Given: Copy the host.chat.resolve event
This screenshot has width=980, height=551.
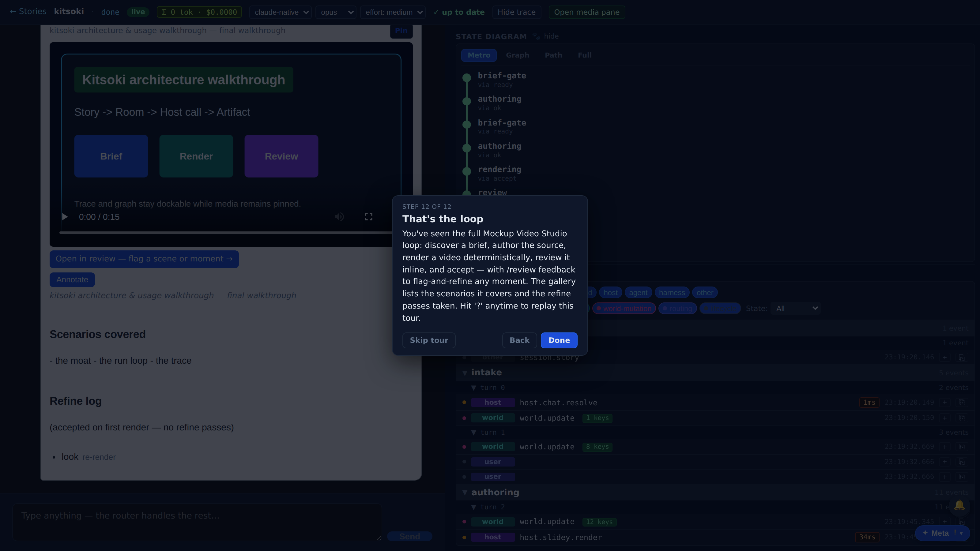Looking at the screenshot, I should pyautogui.click(x=961, y=402).
